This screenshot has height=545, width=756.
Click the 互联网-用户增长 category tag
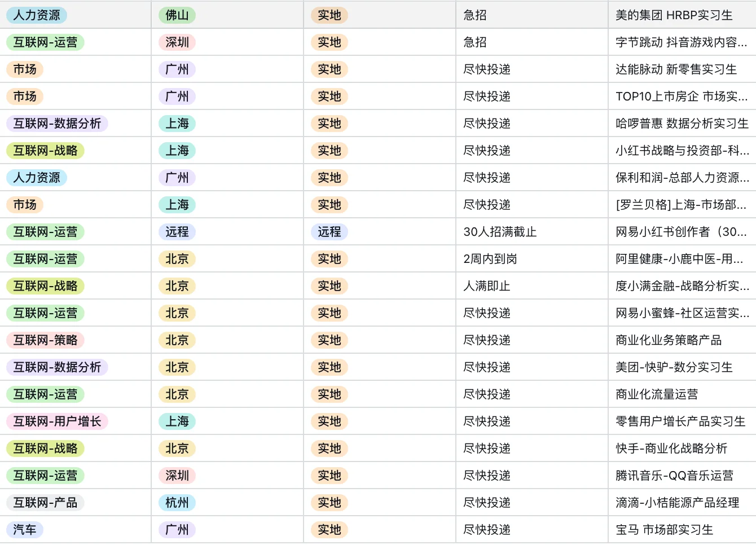click(57, 421)
